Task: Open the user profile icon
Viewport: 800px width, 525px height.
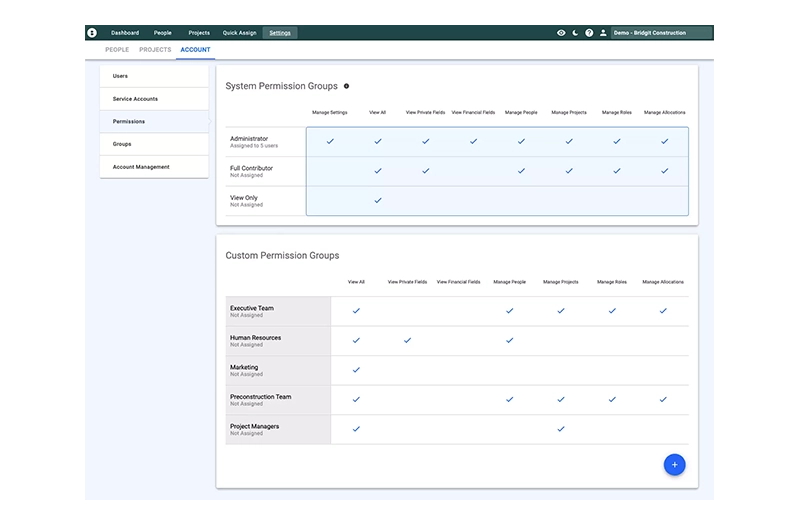Action: tap(603, 33)
